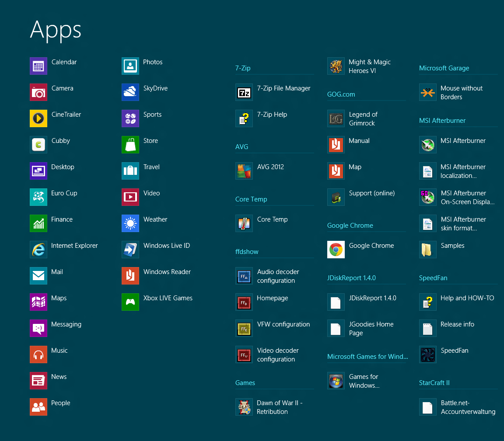Open the Mail envelope icon
The height and width of the screenshot is (441, 504).
click(x=38, y=276)
